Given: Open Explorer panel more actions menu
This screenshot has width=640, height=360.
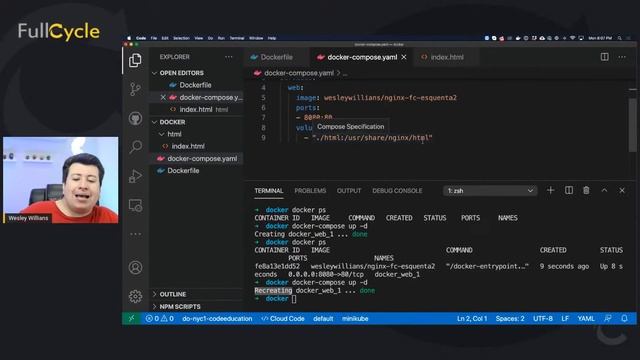Looking at the screenshot, I should [229, 57].
